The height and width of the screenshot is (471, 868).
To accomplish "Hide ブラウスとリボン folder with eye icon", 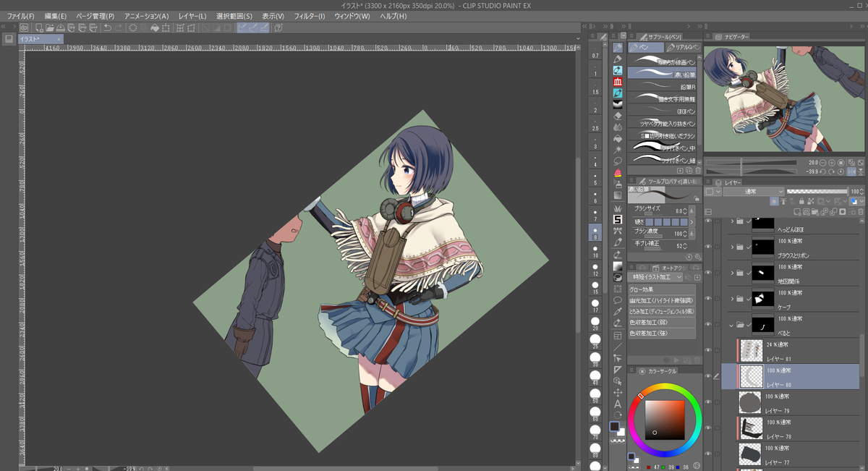I will click(x=708, y=247).
